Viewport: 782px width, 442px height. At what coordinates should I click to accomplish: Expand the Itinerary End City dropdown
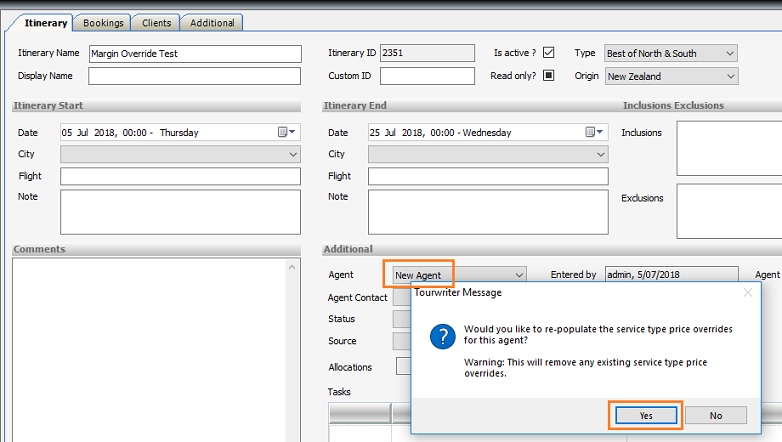600,154
